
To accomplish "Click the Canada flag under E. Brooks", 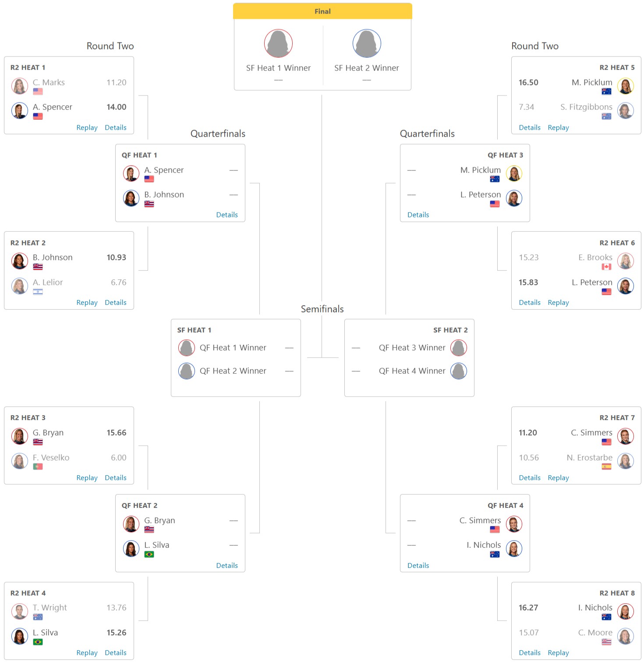I will (606, 267).
